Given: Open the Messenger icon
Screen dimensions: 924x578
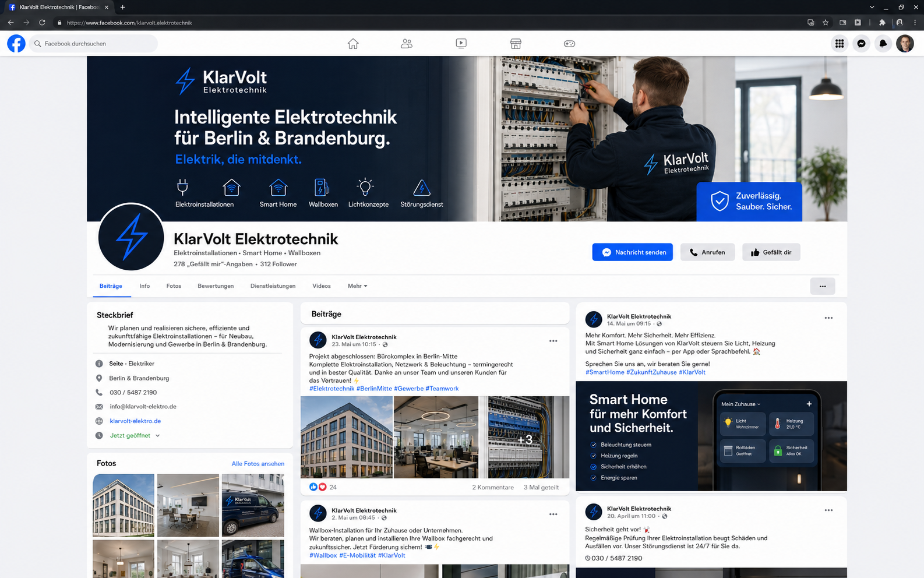Looking at the screenshot, I should pyautogui.click(x=861, y=44).
